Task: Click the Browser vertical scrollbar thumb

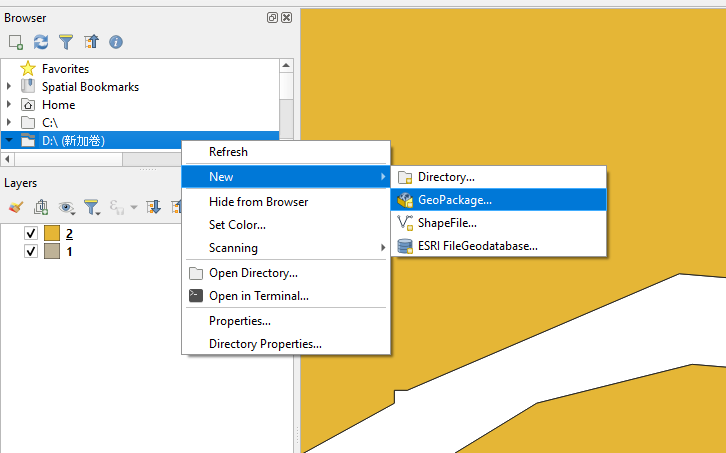Action: pos(286,86)
